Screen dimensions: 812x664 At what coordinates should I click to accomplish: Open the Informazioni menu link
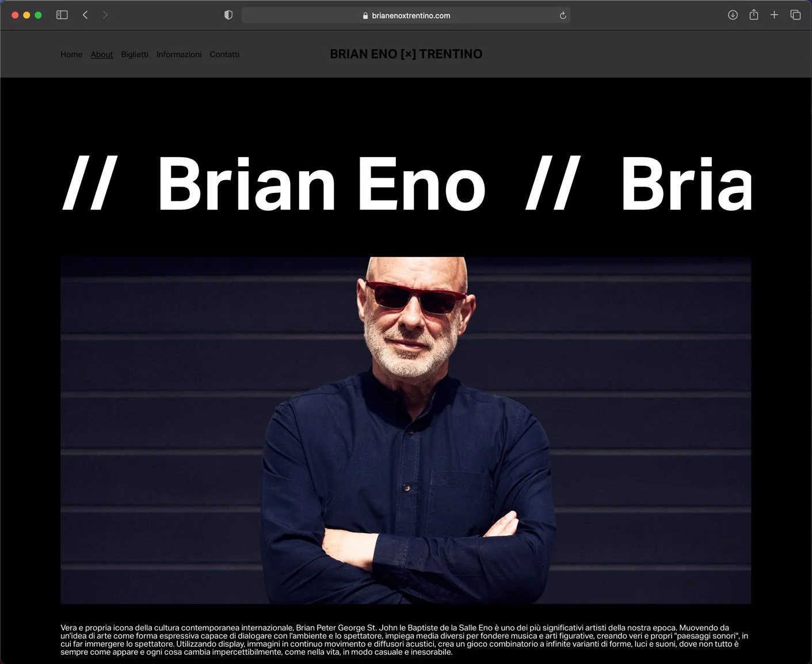coord(179,54)
